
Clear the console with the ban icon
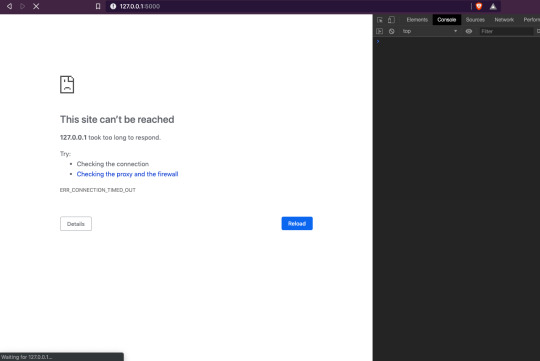tap(392, 31)
